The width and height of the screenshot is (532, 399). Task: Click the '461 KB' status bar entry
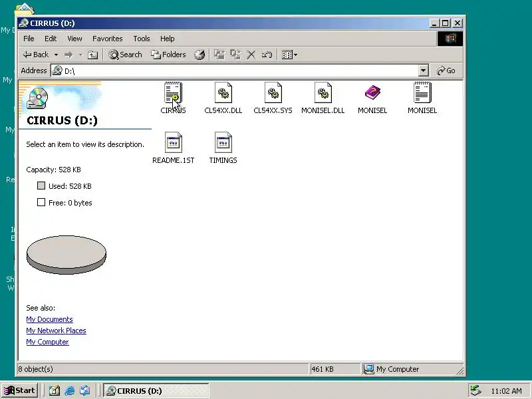pos(323,369)
